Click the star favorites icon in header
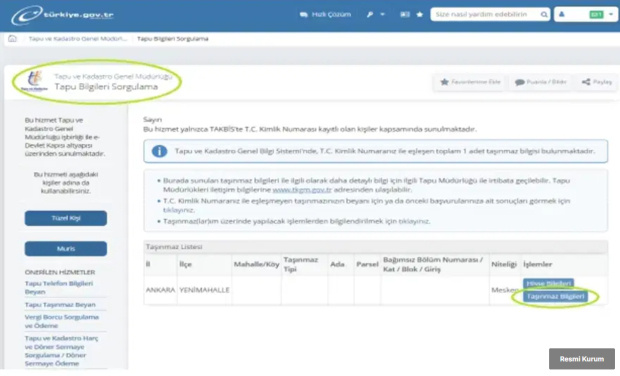 click(x=420, y=14)
